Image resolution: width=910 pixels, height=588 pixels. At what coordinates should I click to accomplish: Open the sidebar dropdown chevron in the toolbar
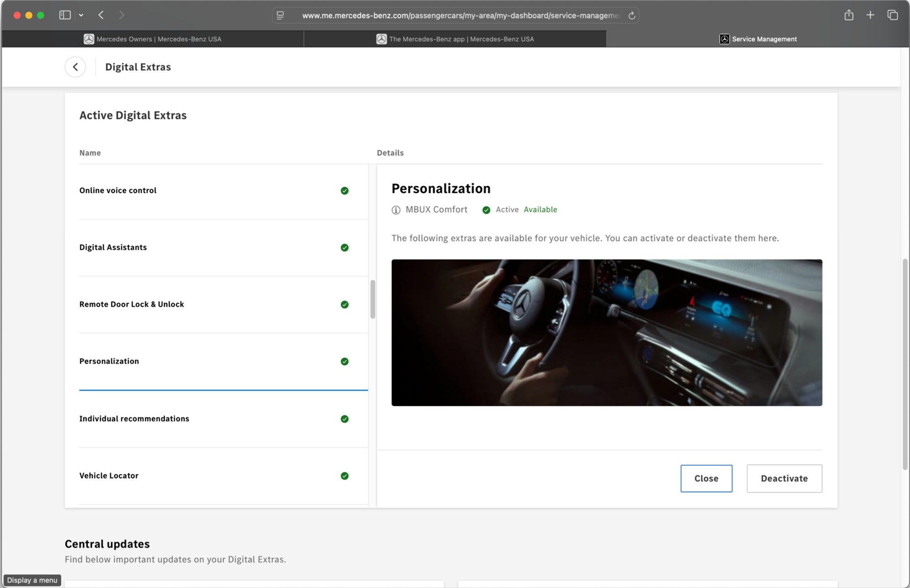81,15
